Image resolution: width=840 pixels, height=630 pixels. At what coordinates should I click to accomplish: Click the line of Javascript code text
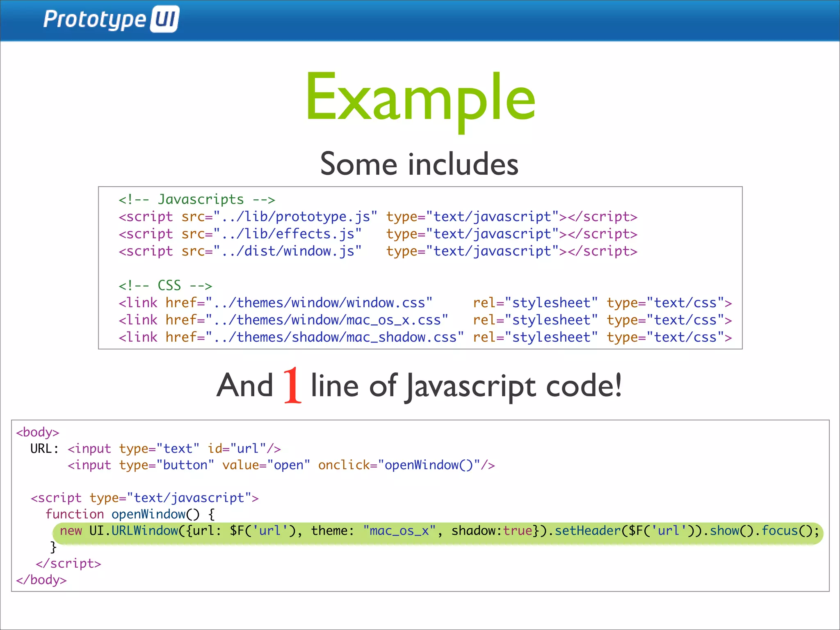click(466, 386)
